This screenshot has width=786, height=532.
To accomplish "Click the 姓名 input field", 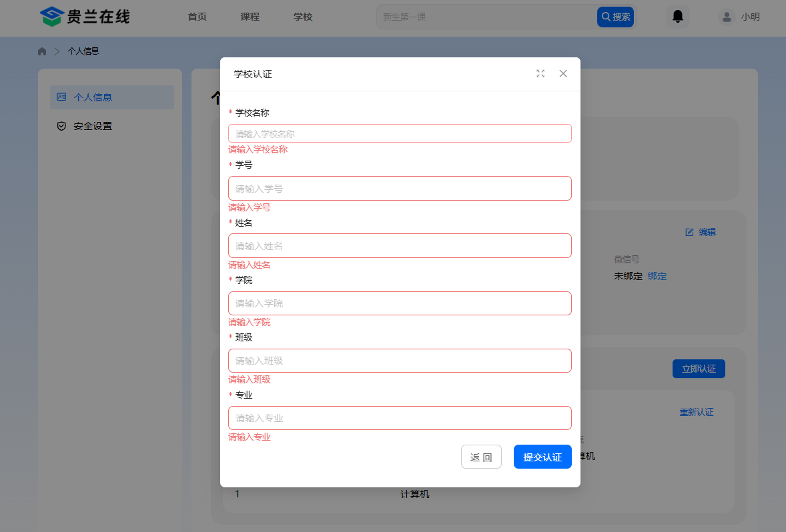I will point(400,245).
